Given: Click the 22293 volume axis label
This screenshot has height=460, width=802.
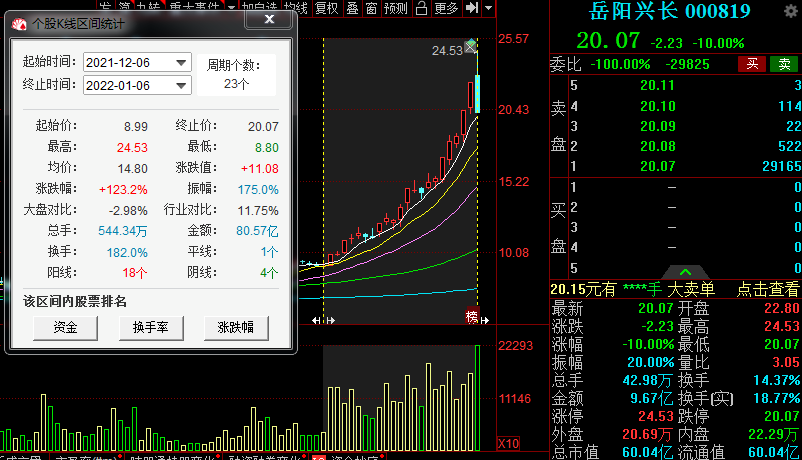Looking at the screenshot, I should pyautogui.click(x=516, y=345).
